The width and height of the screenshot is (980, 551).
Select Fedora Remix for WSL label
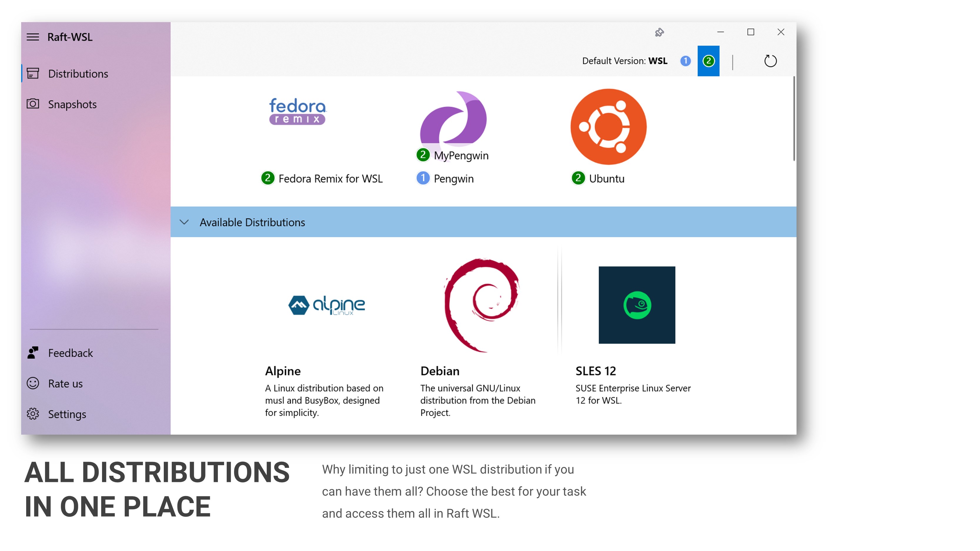(330, 179)
